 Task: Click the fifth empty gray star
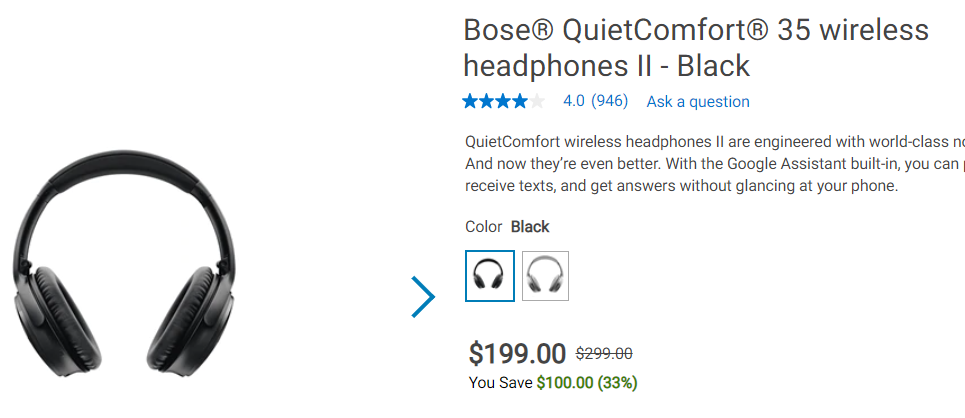click(537, 101)
